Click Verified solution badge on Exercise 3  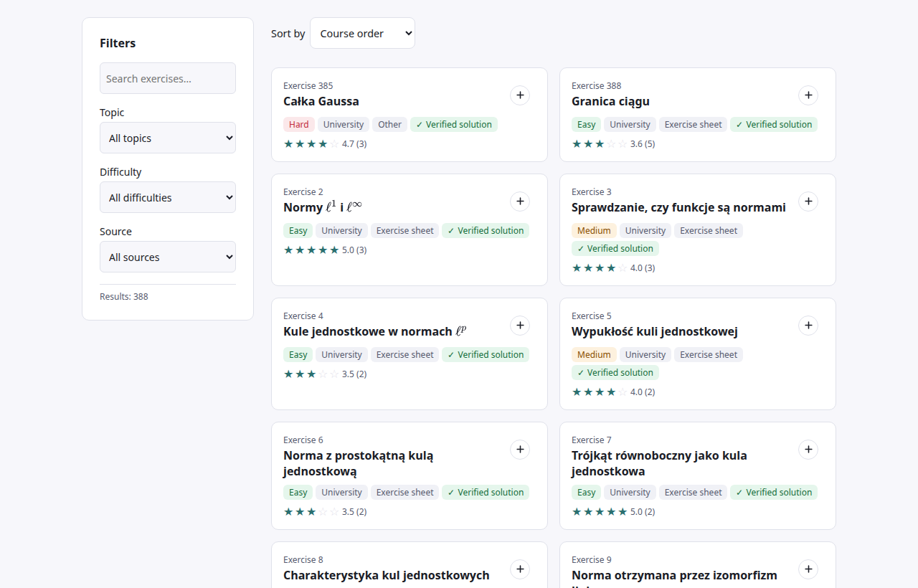[615, 248]
